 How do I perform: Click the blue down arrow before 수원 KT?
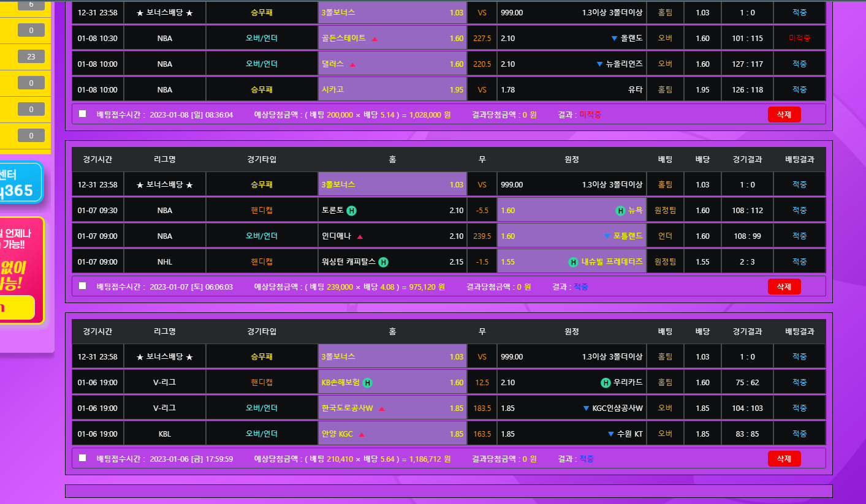[x=610, y=434]
